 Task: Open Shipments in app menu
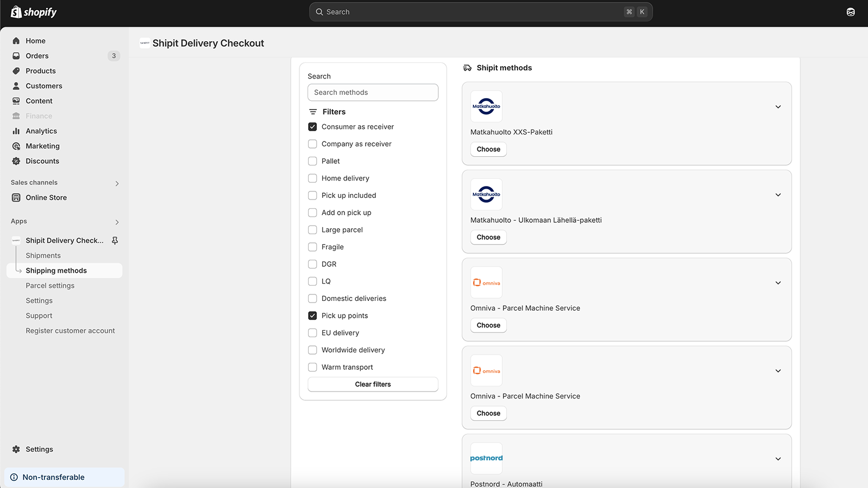[x=43, y=255]
